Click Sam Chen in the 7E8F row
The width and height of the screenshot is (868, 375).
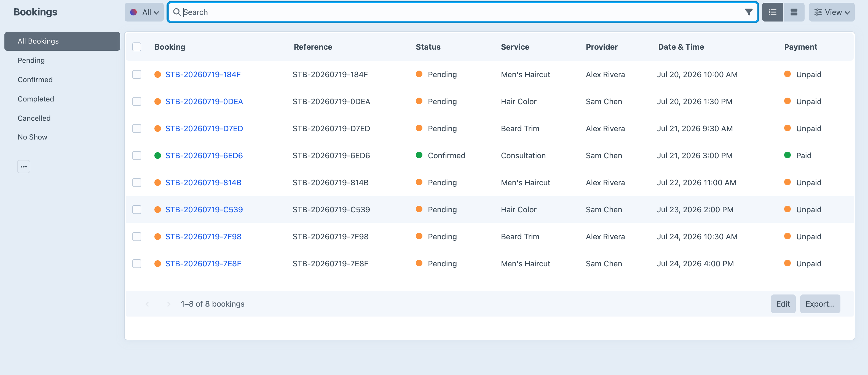pos(604,264)
